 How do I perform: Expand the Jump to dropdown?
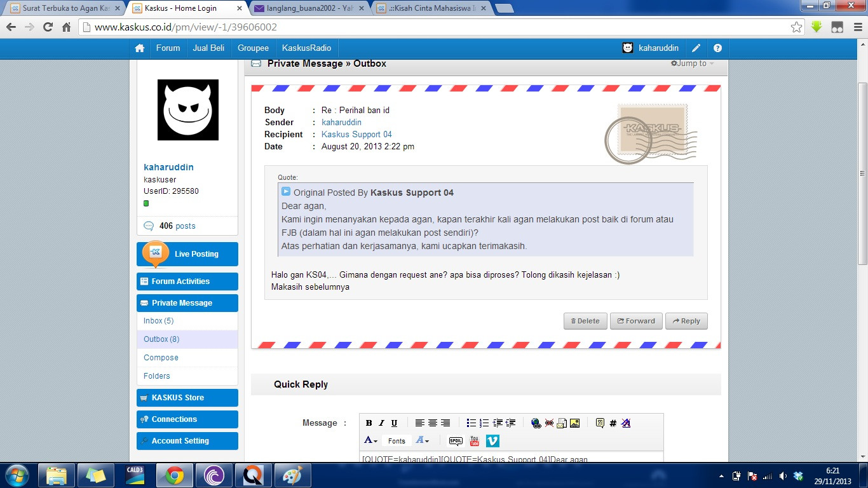click(693, 64)
